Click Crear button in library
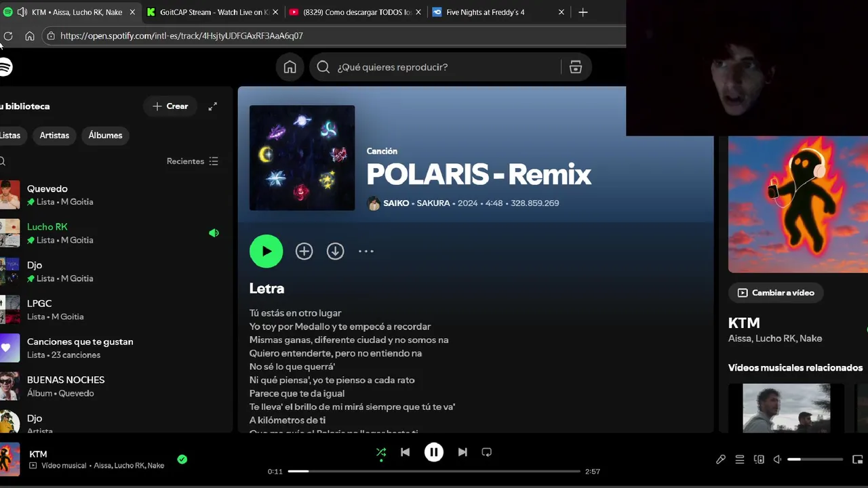 click(170, 106)
